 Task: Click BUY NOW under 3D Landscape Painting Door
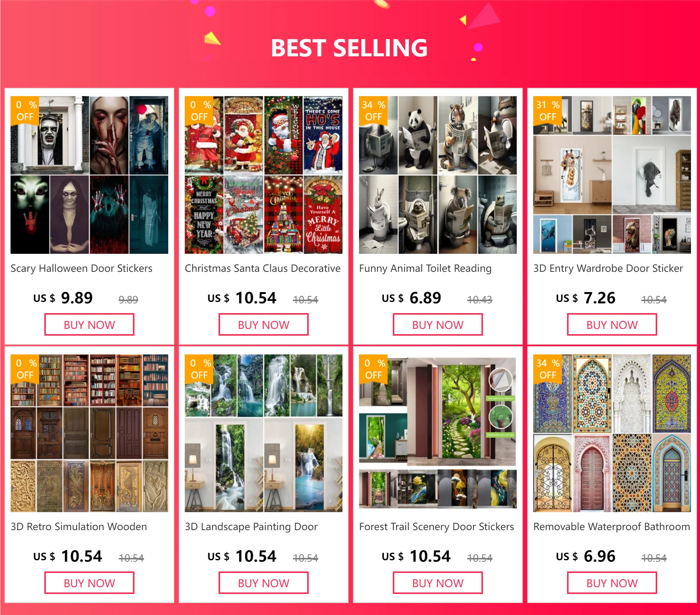click(264, 583)
